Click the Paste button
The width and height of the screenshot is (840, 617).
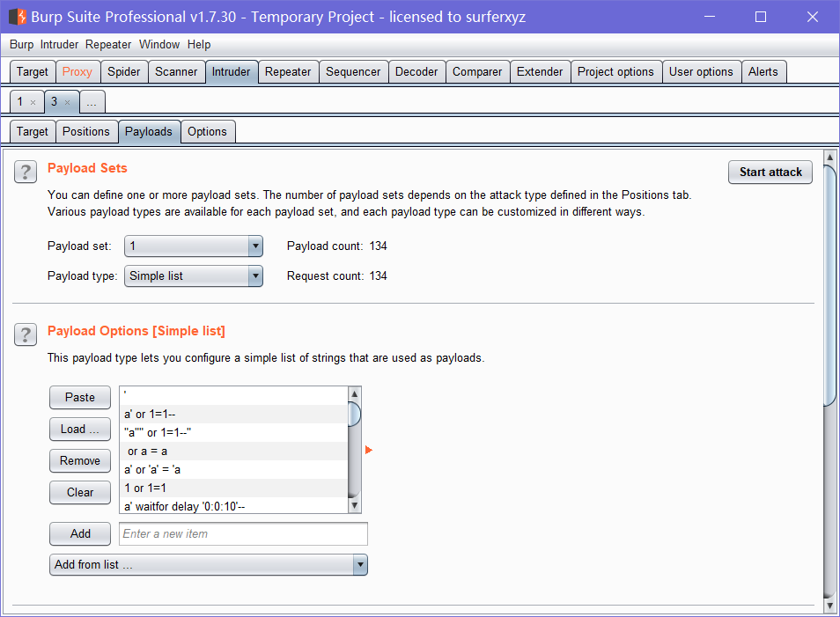coord(80,398)
